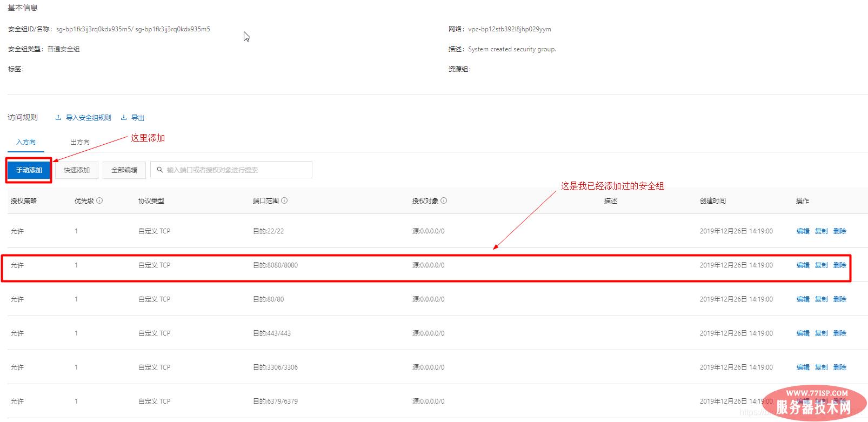The image size is (868, 422).
Task: Delete the rule for port 8080/8080
Action: point(840,265)
